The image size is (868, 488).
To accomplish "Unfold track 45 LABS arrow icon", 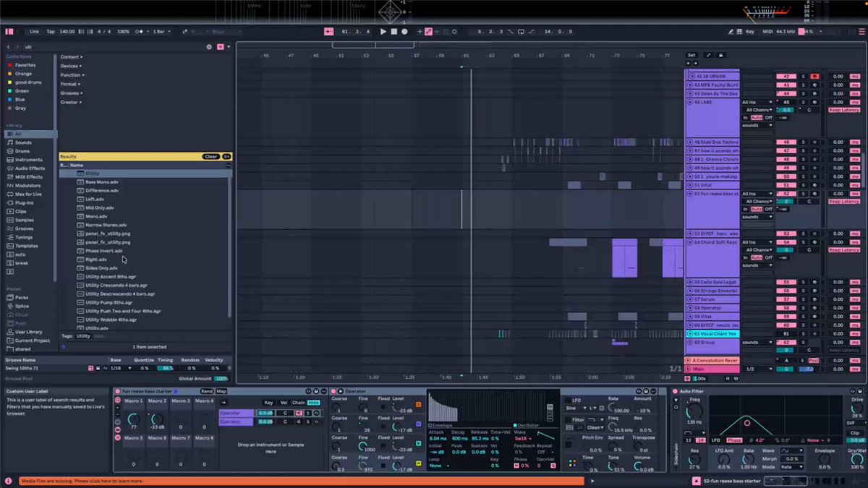I will (692, 102).
